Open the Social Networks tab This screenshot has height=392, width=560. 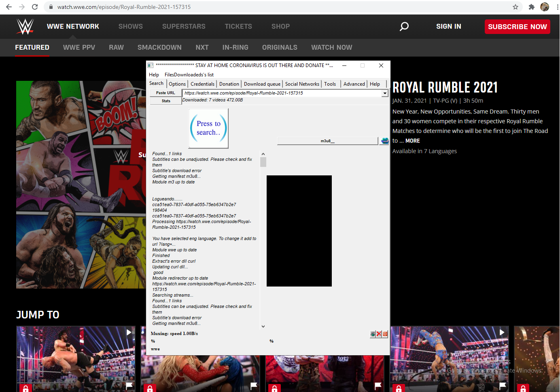pyautogui.click(x=302, y=84)
